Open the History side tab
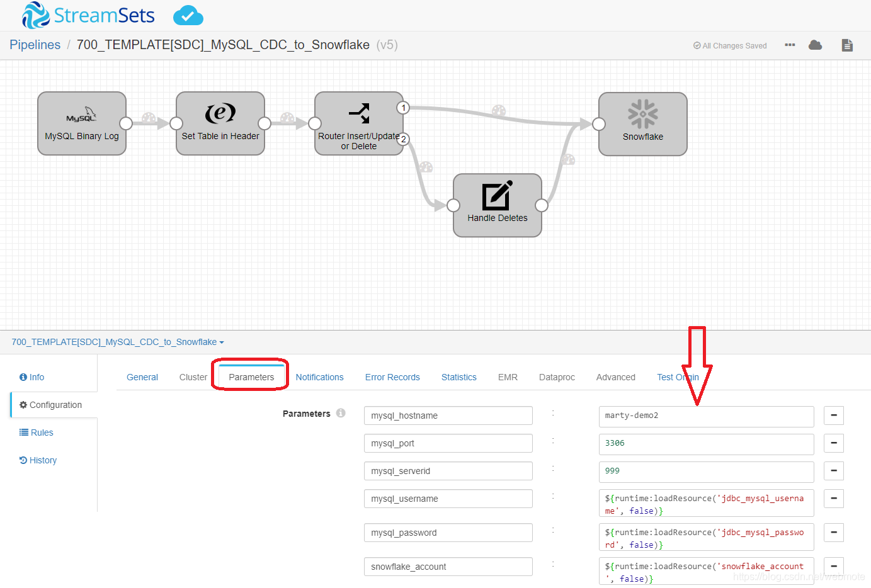This screenshot has height=588, width=871. coord(38,460)
